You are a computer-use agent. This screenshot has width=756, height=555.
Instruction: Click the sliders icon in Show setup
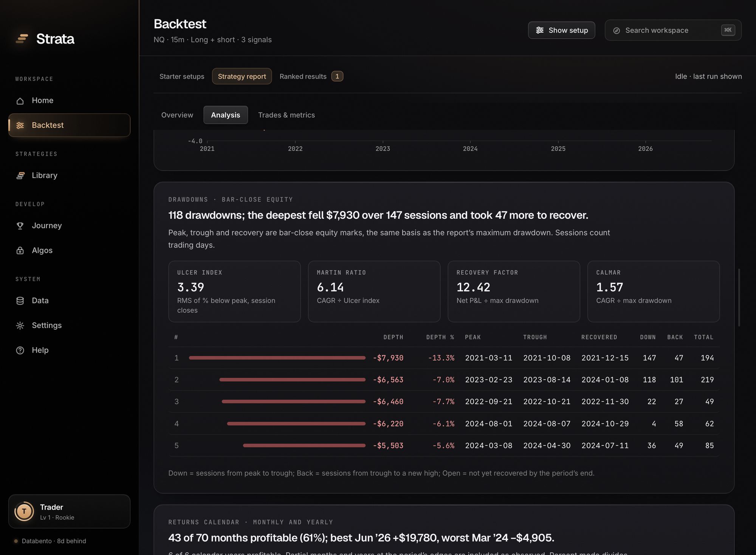tap(540, 30)
